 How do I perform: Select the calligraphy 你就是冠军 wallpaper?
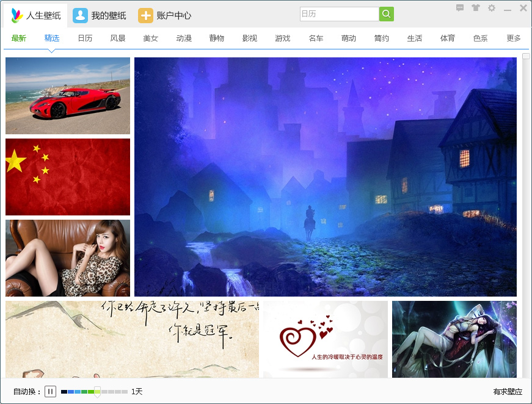132,339
